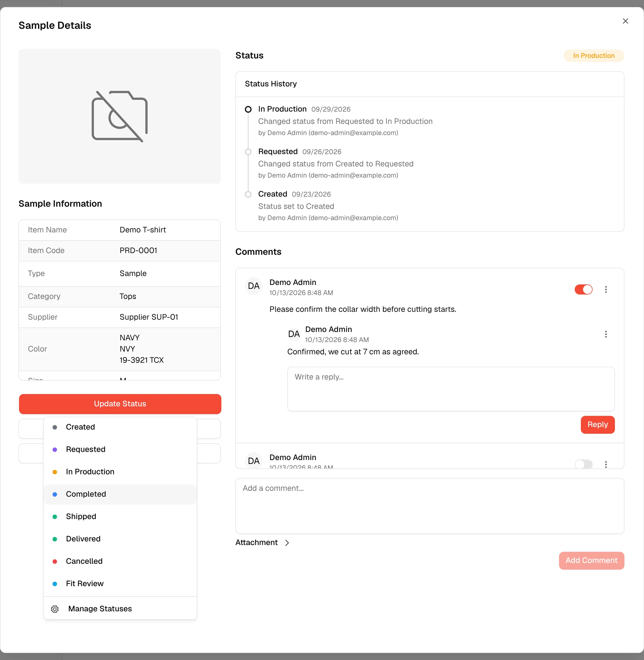Click the Demo T-shirt item name

(x=142, y=230)
